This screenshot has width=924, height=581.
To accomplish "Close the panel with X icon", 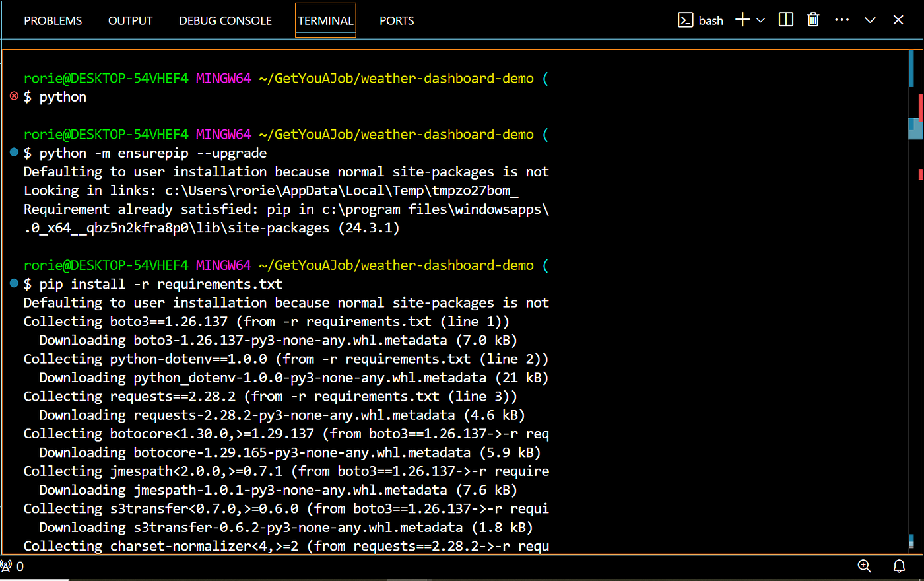I will [x=898, y=20].
